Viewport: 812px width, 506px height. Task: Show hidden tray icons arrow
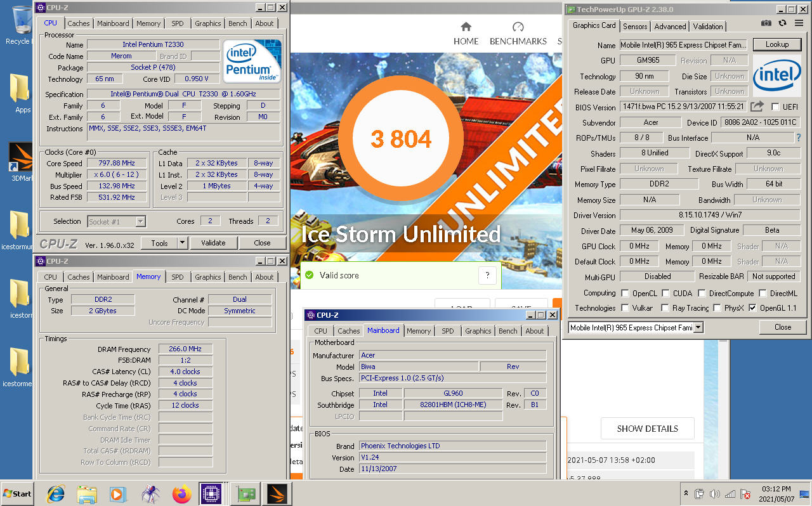pyautogui.click(x=686, y=493)
